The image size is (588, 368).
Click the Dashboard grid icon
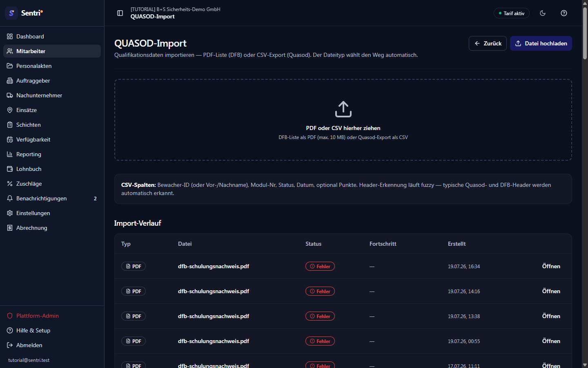(x=10, y=36)
